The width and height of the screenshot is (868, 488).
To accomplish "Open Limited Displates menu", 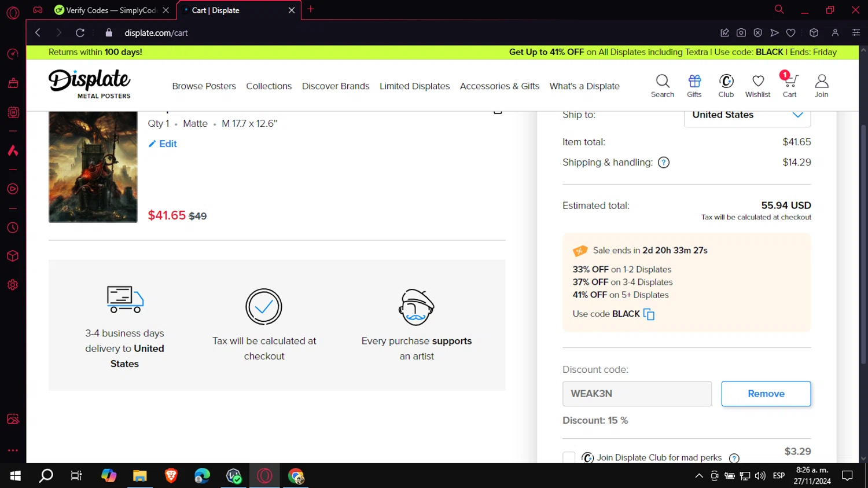I will [x=414, y=86].
